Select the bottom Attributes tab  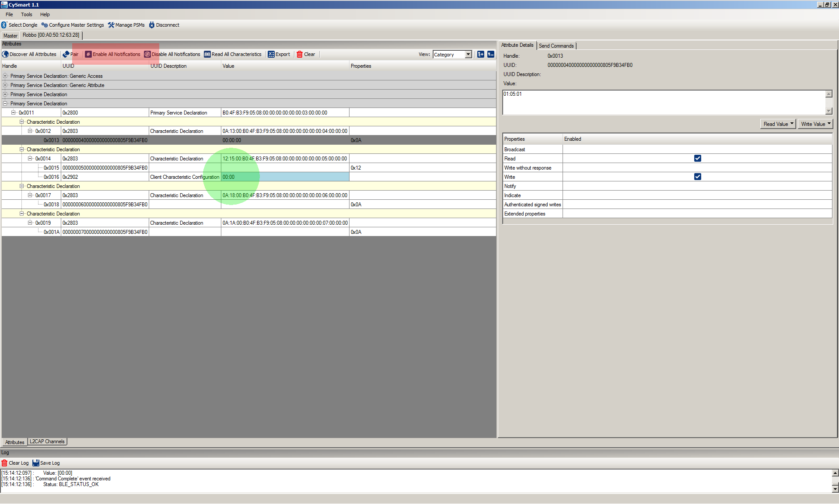(14, 442)
